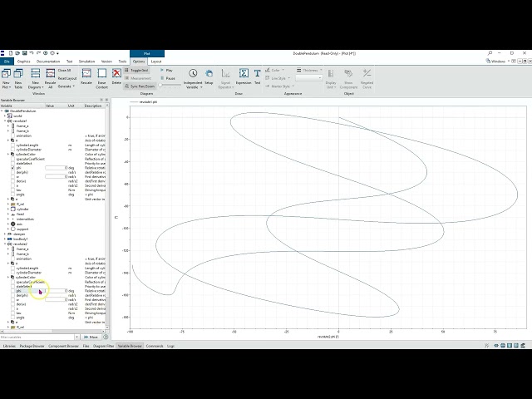Expand the damper tree node

click(x=5, y=234)
